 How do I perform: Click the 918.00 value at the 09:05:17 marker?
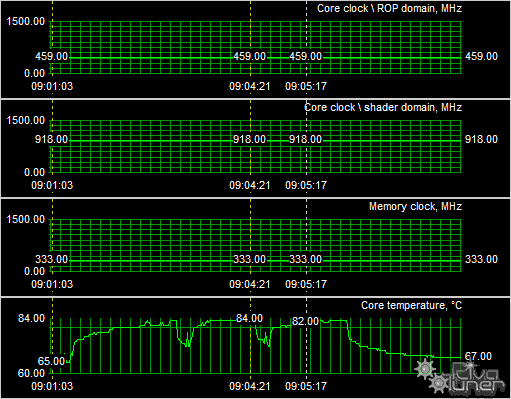tap(305, 139)
